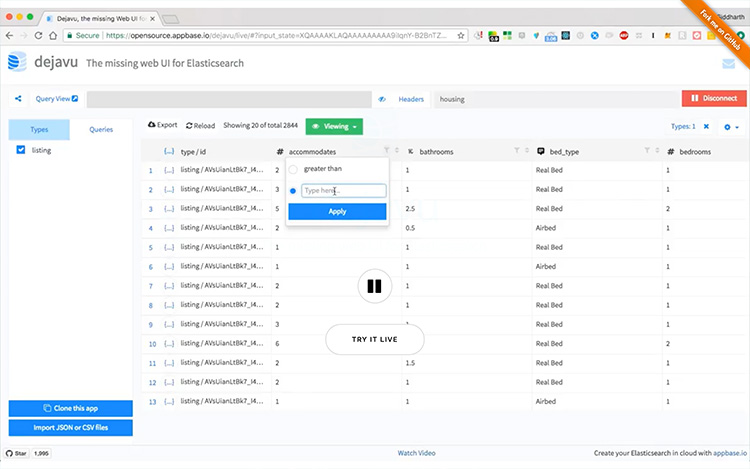750x469 pixels.
Task: Click the Export cloud icon
Action: (x=152, y=126)
